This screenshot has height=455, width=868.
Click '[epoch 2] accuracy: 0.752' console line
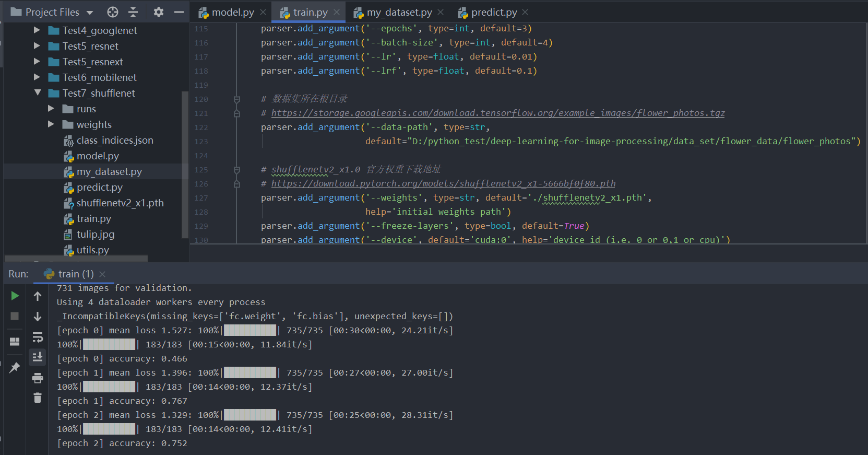[122, 443]
